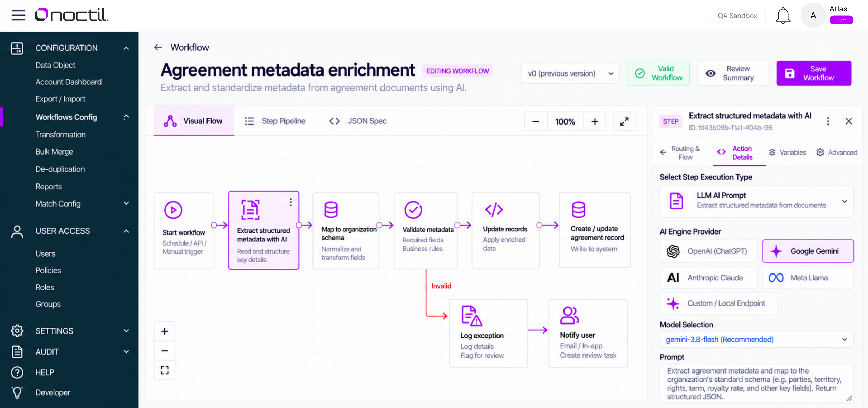Go back using the Workflow arrow
This screenshot has width=868, height=408.
(158, 47)
